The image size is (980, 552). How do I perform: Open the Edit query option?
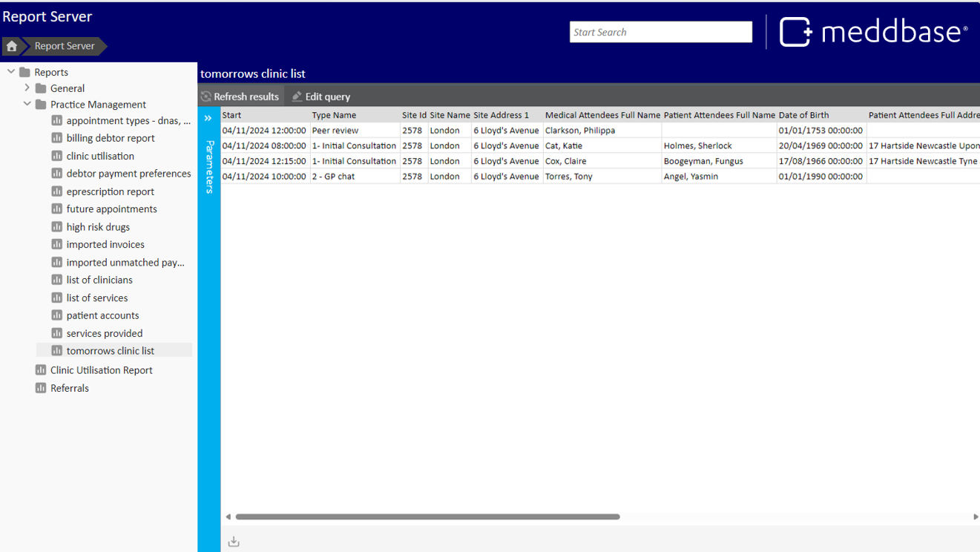click(320, 96)
